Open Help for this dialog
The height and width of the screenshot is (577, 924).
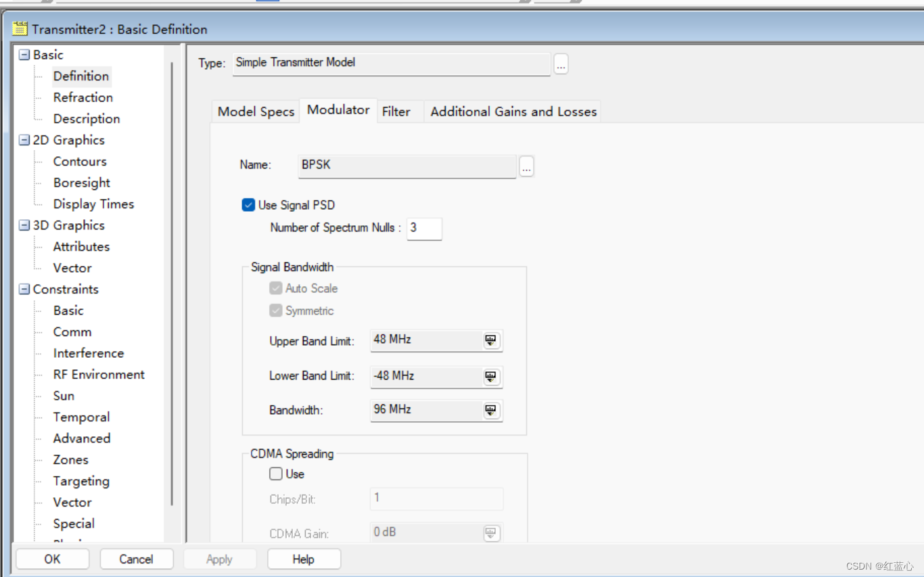[x=303, y=559]
